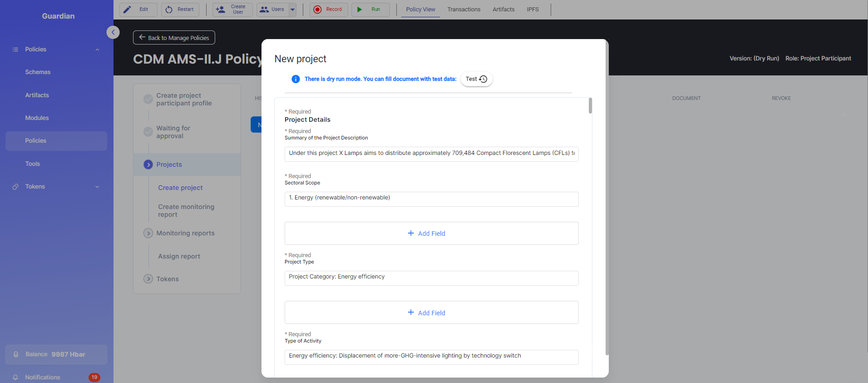
Task: Click the Project Type input field
Action: point(431,278)
